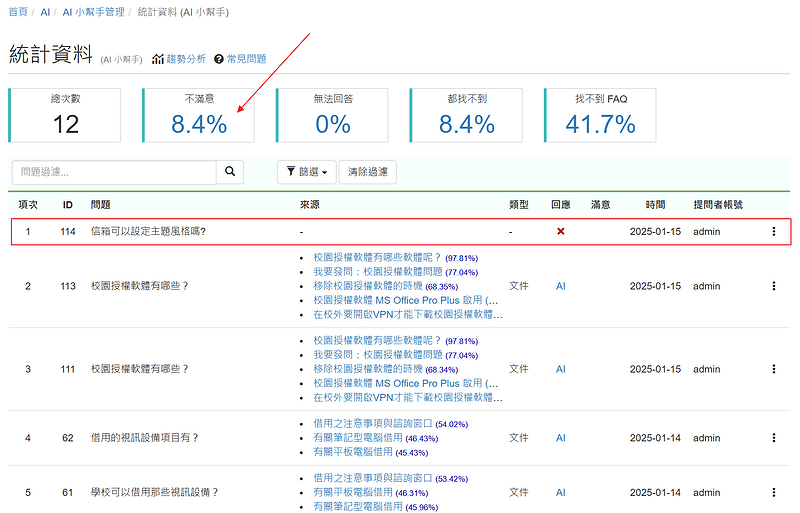Open the 趨勢分析 chart icon link
Image resolution: width=800 pixels, height=513 pixels.
(x=179, y=59)
